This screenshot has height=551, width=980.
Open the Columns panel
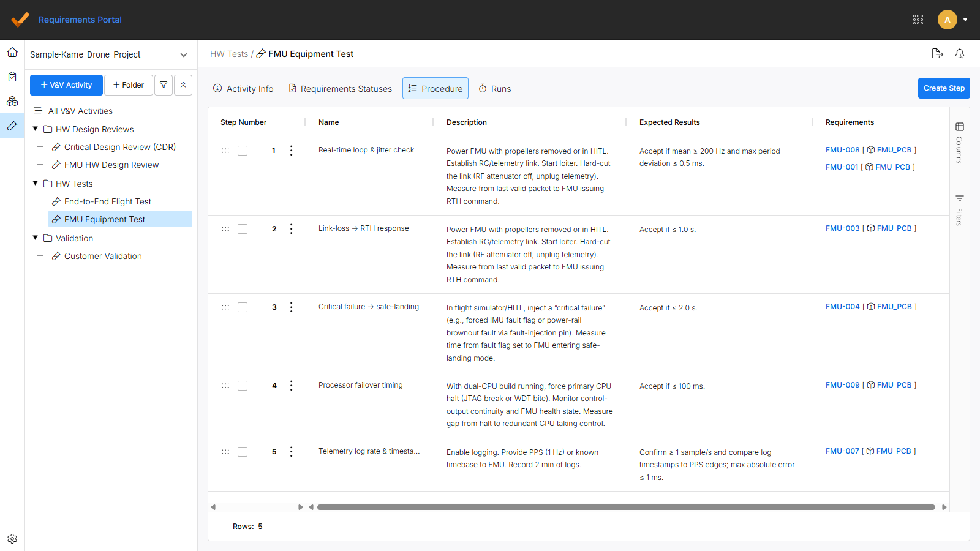click(x=960, y=127)
